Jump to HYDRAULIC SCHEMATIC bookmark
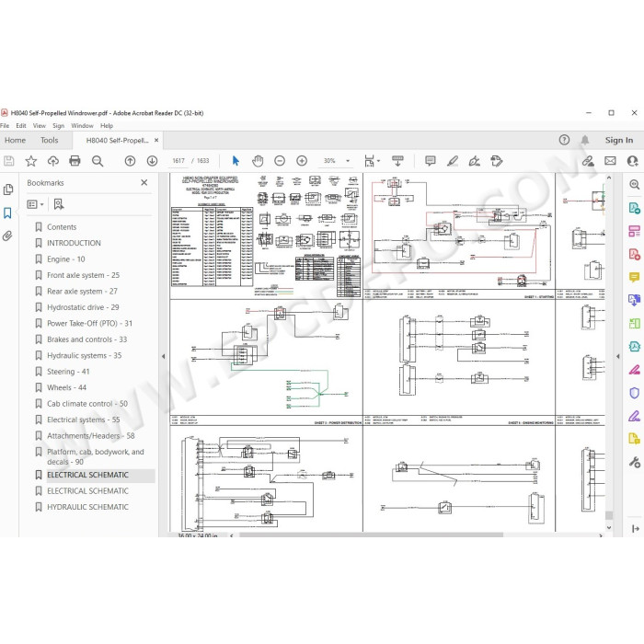Image resolution: width=644 pixels, height=644 pixels. click(88, 507)
